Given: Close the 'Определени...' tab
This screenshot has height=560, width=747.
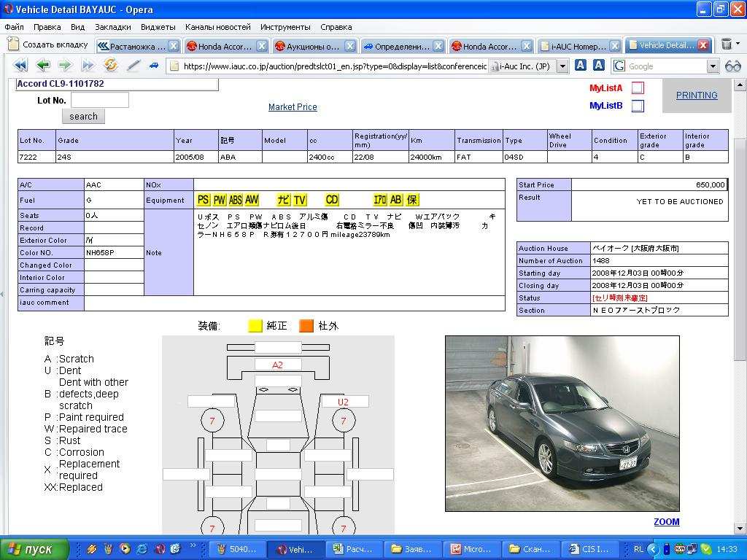Looking at the screenshot, I should (438, 46).
